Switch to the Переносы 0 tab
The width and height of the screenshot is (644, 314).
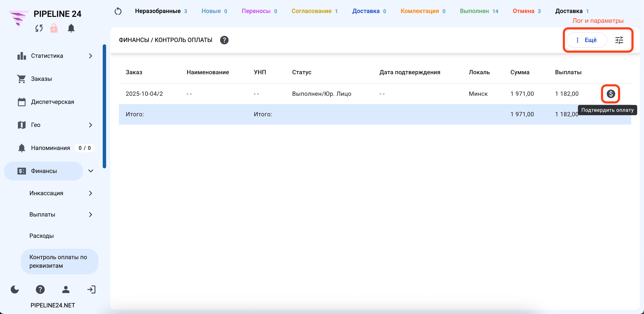click(259, 11)
